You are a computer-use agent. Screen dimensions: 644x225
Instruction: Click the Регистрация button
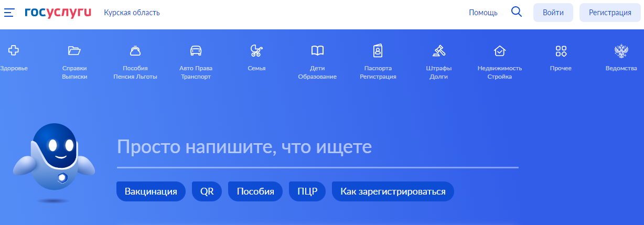tap(610, 13)
